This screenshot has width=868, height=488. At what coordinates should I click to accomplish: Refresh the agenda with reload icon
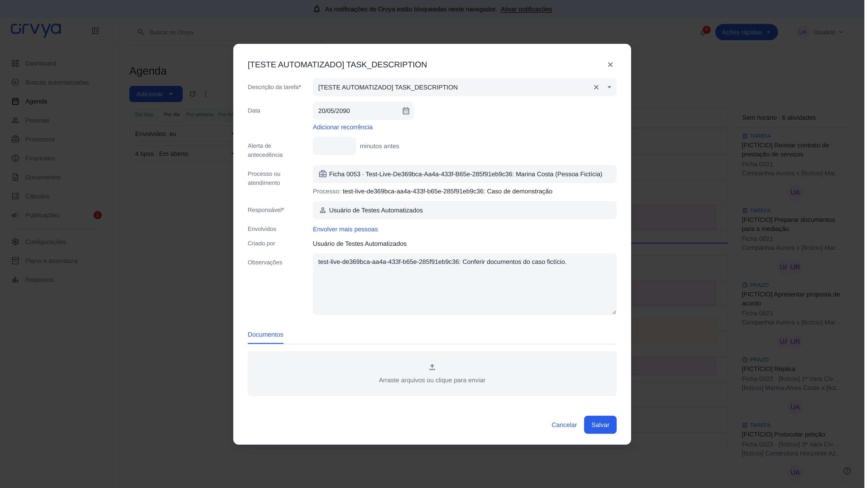192,94
